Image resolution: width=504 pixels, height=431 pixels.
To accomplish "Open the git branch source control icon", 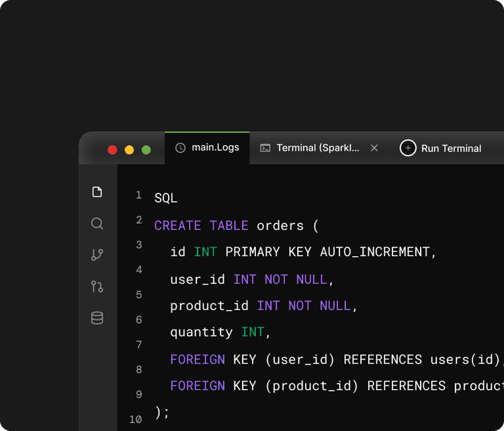I will (x=97, y=255).
